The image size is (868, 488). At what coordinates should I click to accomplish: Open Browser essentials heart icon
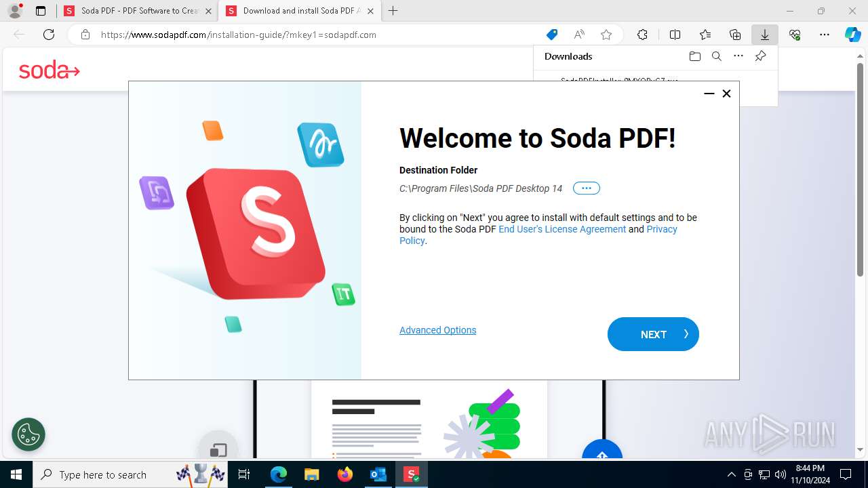click(795, 35)
